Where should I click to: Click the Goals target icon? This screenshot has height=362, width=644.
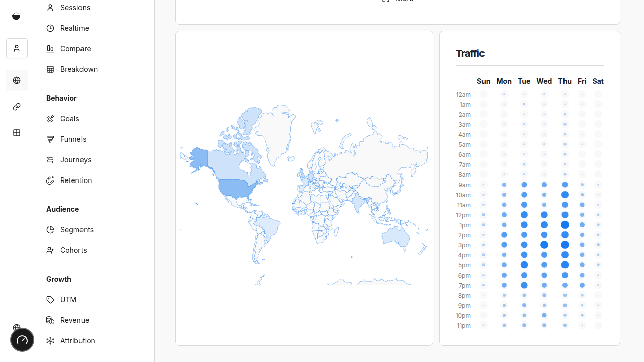tap(50, 119)
